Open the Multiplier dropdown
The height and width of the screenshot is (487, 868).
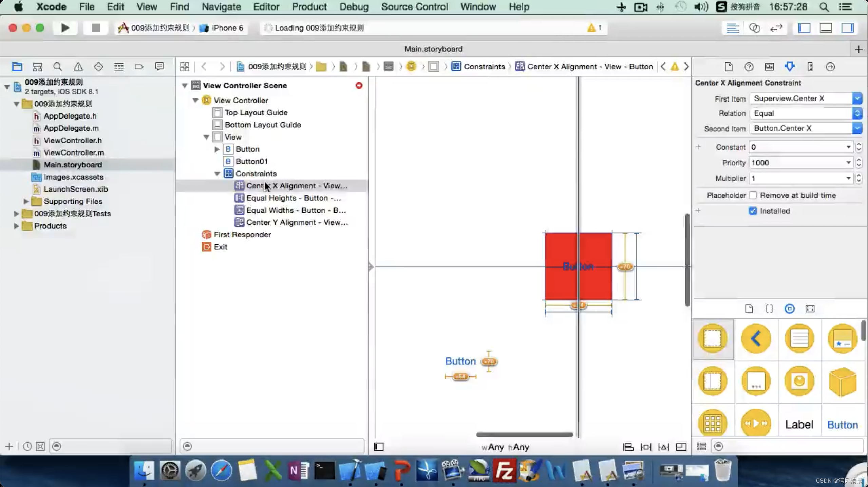click(x=848, y=178)
